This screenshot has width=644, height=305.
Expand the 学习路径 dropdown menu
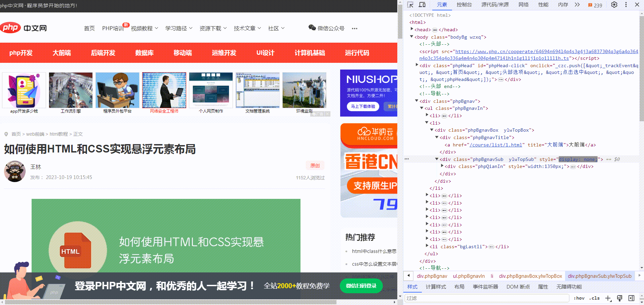[179, 29]
